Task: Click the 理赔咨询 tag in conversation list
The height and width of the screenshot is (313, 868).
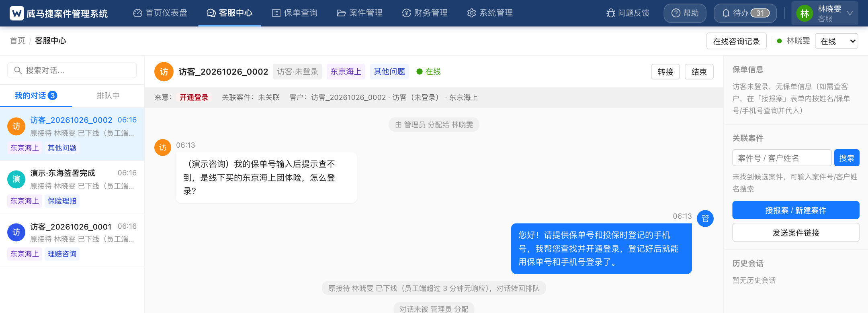Action: point(62,254)
